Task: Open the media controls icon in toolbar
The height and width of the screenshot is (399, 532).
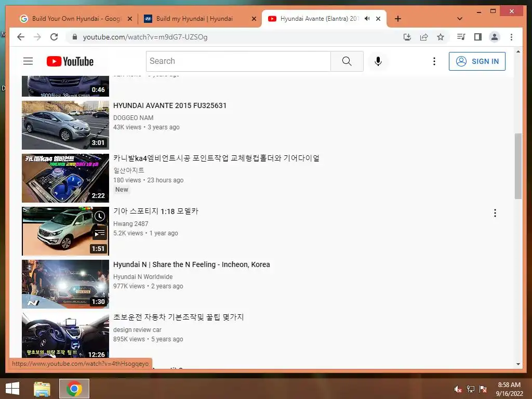Action: pyautogui.click(x=461, y=37)
